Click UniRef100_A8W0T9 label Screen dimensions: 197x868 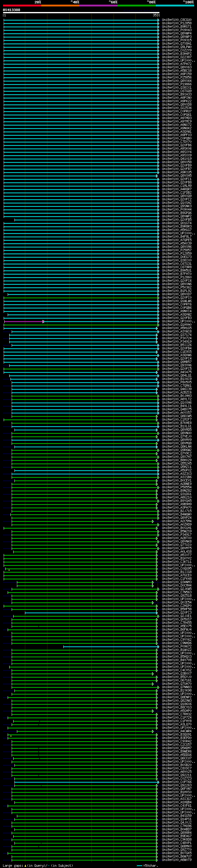click(x=176, y=860)
